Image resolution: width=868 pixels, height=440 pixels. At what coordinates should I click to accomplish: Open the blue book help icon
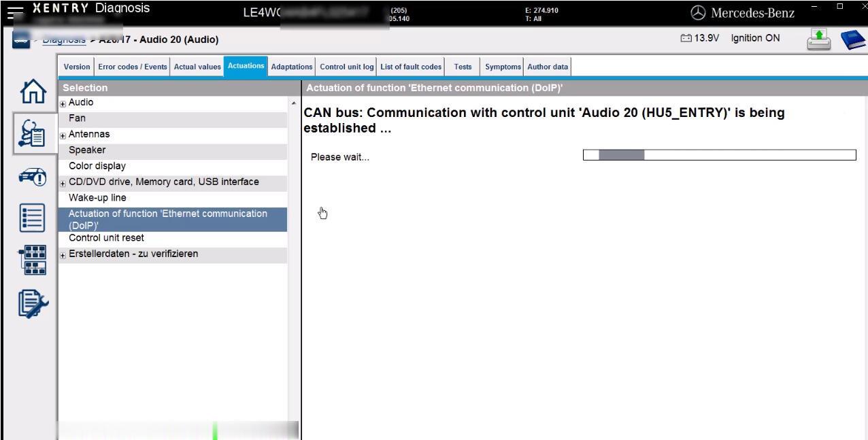coord(853,41)
